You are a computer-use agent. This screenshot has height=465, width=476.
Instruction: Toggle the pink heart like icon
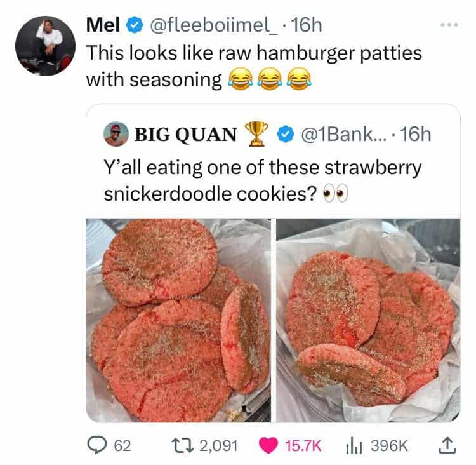pyautogui.click(x=268, y=445)
